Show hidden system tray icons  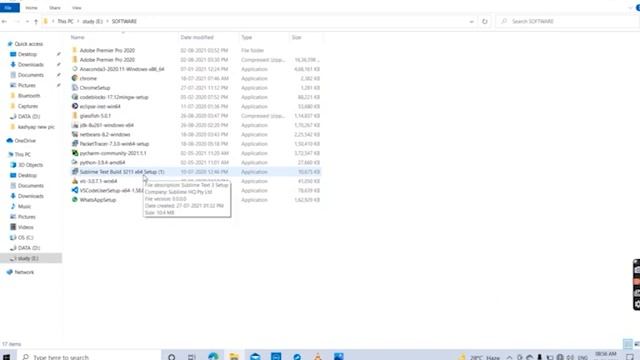click(x=509, y=357)
